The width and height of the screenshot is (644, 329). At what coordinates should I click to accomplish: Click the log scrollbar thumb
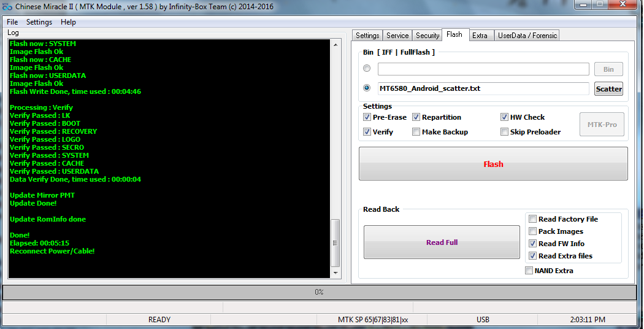click(335, 243)
